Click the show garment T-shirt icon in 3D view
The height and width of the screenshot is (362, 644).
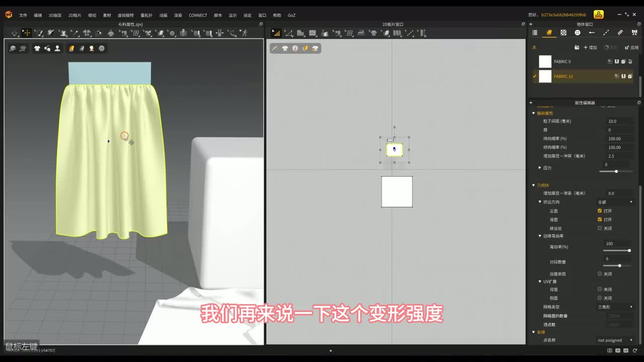coord(37,48)
